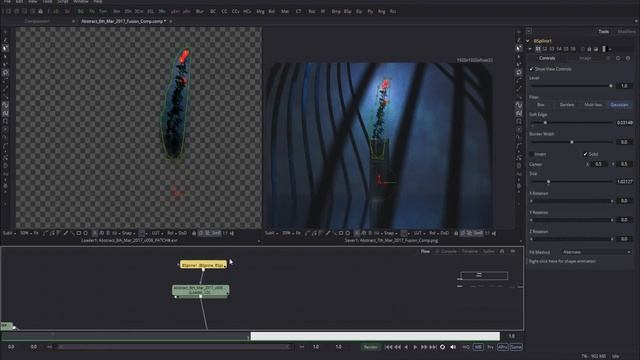Adjust the Size slider handle
The image size is (640, 360).
(549, 182)
